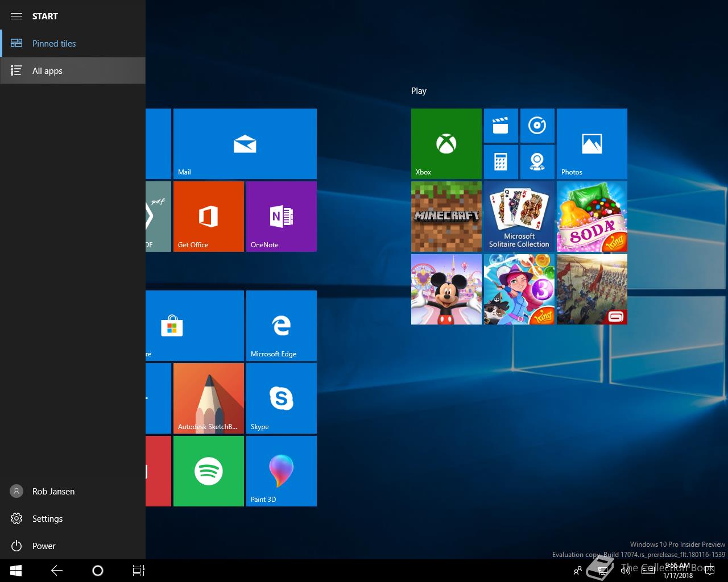Open the Photos tile
The height and width of the screenshot is (582, 728).
click(x=592, y=144)
